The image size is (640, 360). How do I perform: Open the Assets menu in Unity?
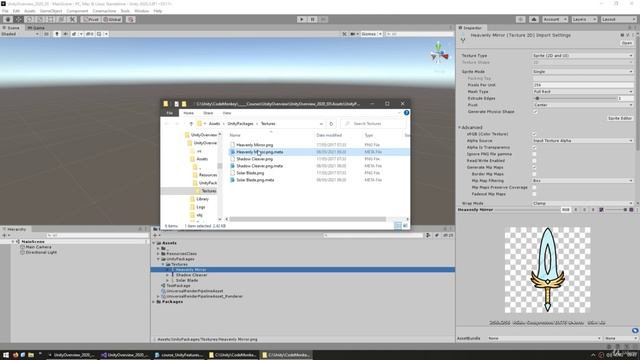pyautogui.click(x=29, y=11)
